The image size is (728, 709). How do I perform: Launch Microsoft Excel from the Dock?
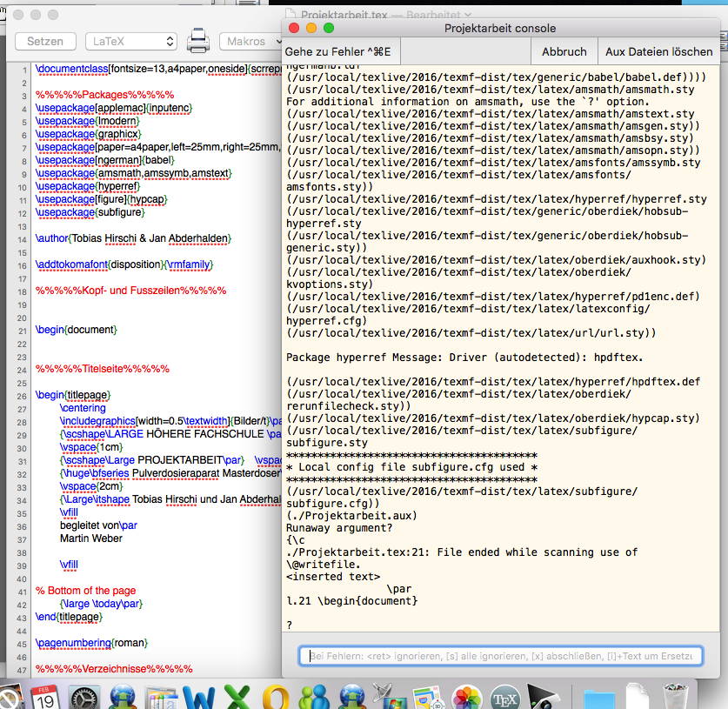[x=237, y=697]
